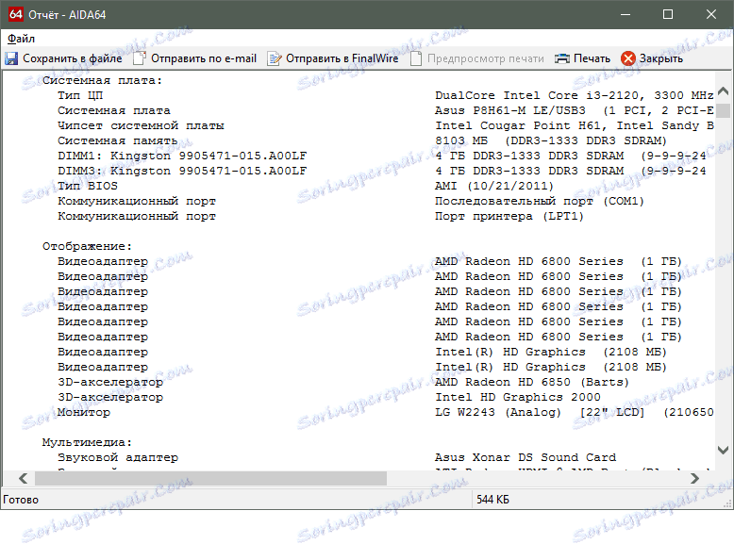Viewport: 734px width, 560px height.
Task: Click the DIMM1: Kingston row
Action: pyautogui.click(x=182, y=156)
